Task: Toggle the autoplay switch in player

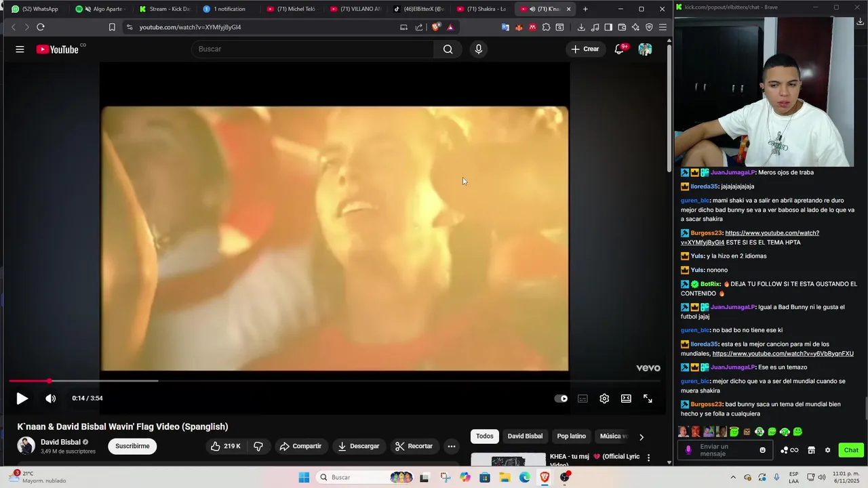Action: tap(561, 399)
